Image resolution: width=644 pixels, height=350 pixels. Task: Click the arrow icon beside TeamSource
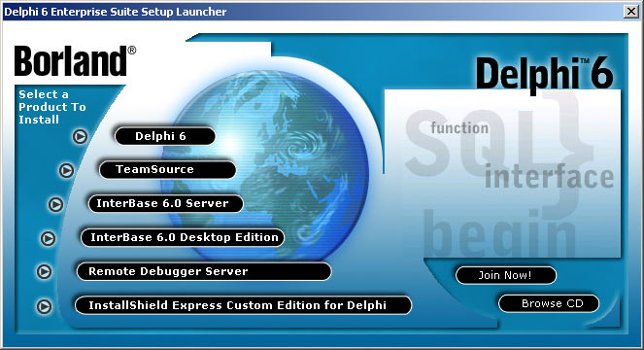tap(66, 170)
